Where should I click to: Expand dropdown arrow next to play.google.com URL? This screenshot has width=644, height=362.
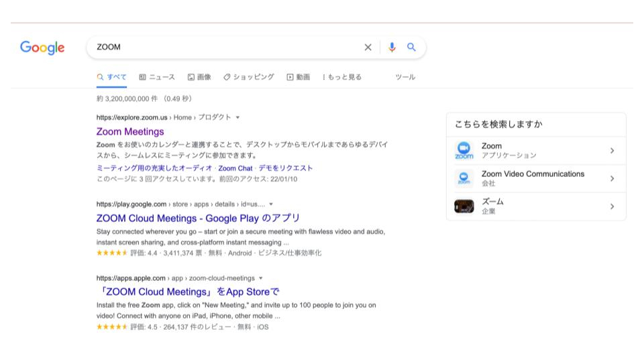point(271,204)
